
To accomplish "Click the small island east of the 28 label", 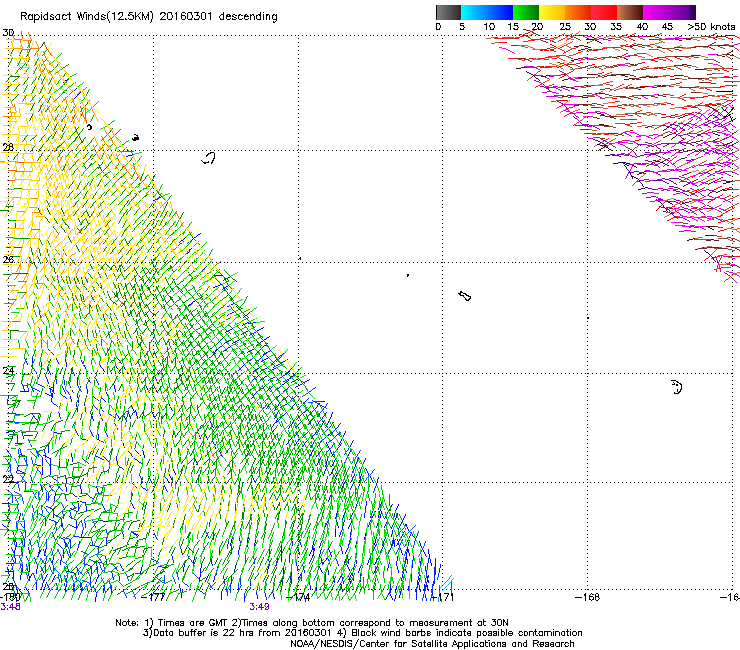I will [135, 138].
